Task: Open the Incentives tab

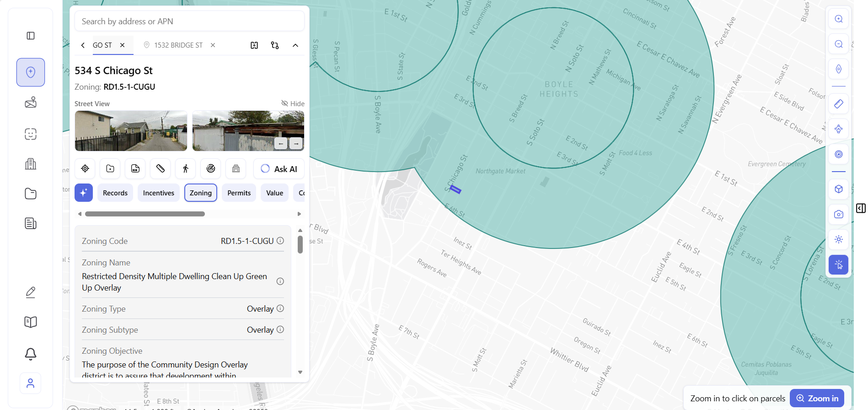Action: pos(159,193)
